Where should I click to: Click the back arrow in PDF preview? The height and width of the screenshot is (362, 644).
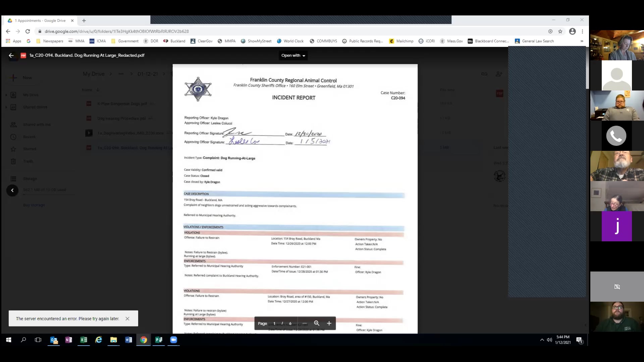11,55
